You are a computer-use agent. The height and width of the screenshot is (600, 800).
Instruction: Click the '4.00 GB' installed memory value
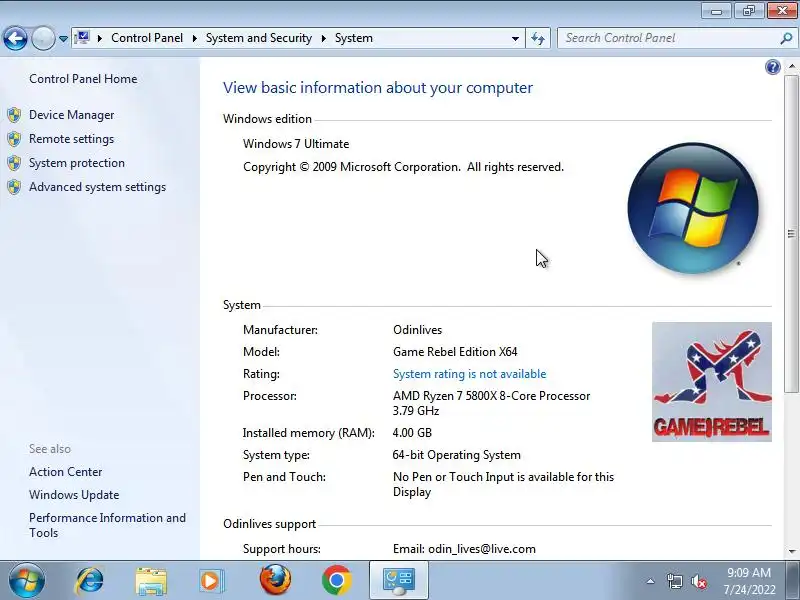pyautogui.click(x=412, y=433)
